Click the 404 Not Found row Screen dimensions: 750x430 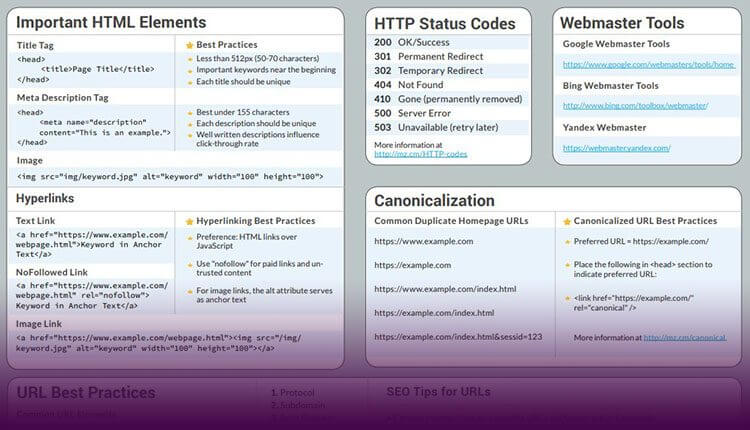[448, 85]
